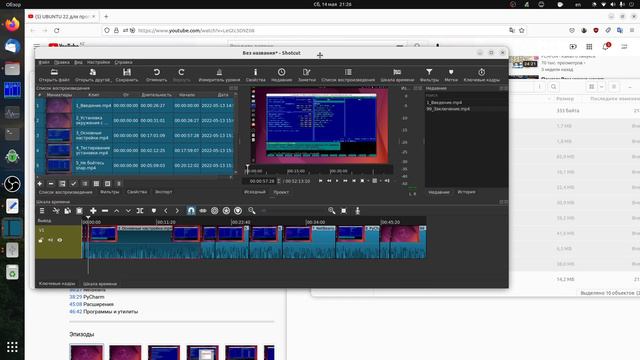Toggle Ripple all tracks in timeline toolbar
The image size is (640, 360).
pos(227,211)
